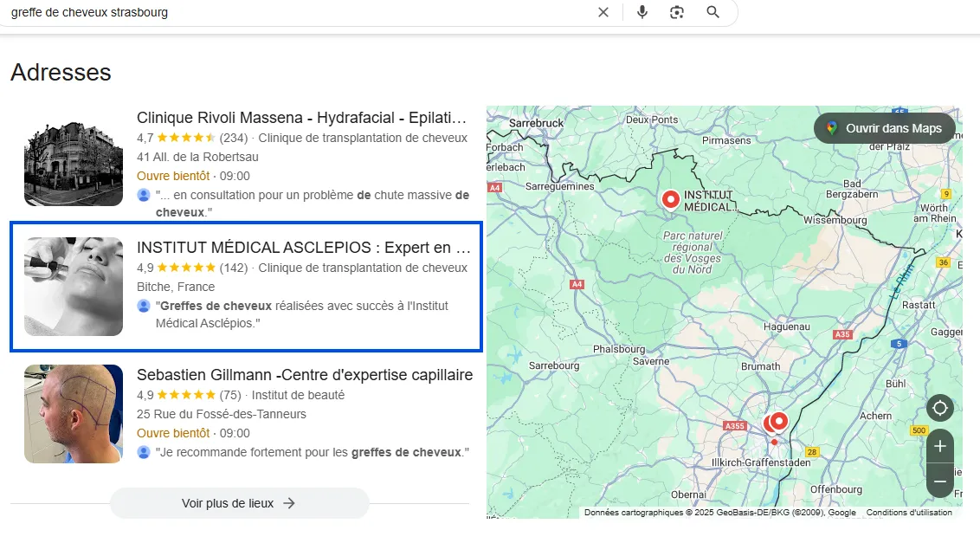Select the INSTITUT MÉDICAL map pin
Image resolution: width=980 pixels, height=543 pixels.
671,199
